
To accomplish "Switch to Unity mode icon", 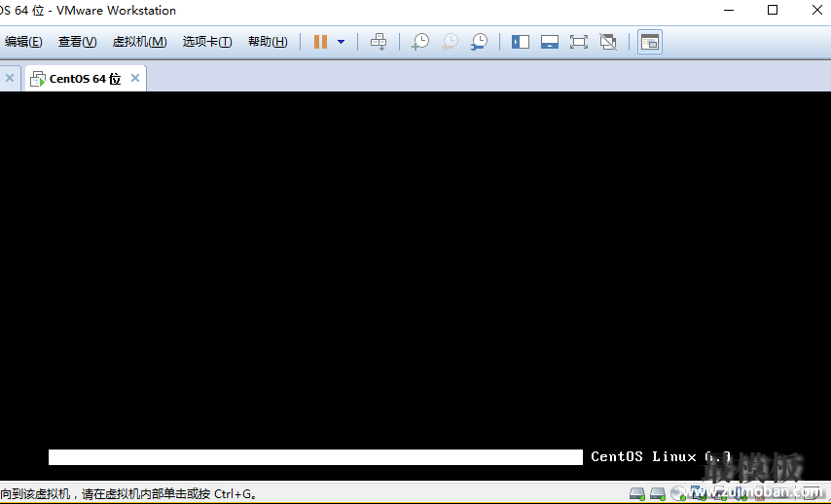I will 608,42.
